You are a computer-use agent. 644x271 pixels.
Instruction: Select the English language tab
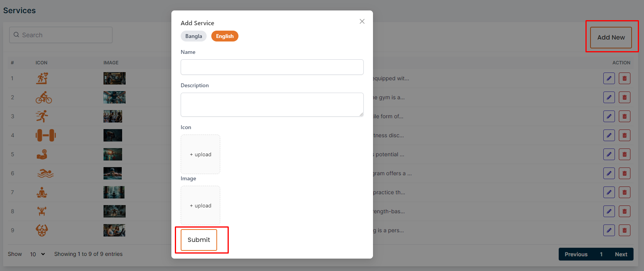(x=224, y=36)
